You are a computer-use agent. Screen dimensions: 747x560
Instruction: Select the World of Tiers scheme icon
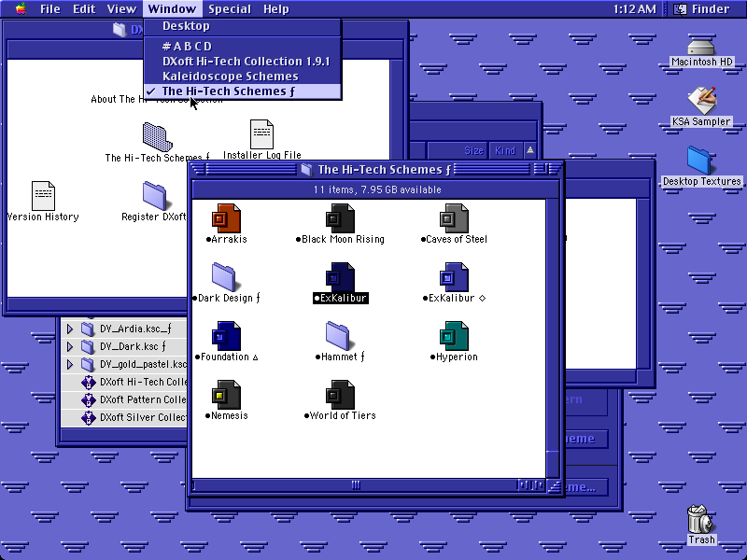[x=340, y=395]
